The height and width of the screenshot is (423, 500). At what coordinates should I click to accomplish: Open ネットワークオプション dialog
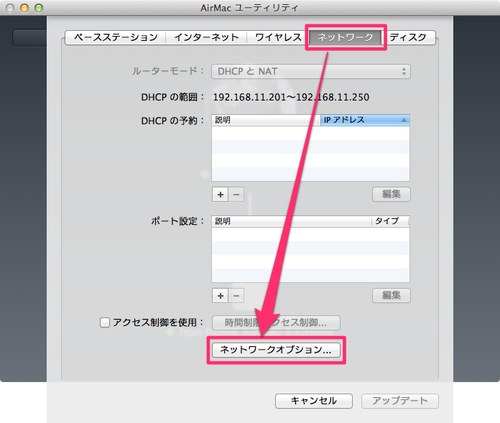[x=276, y=350]
